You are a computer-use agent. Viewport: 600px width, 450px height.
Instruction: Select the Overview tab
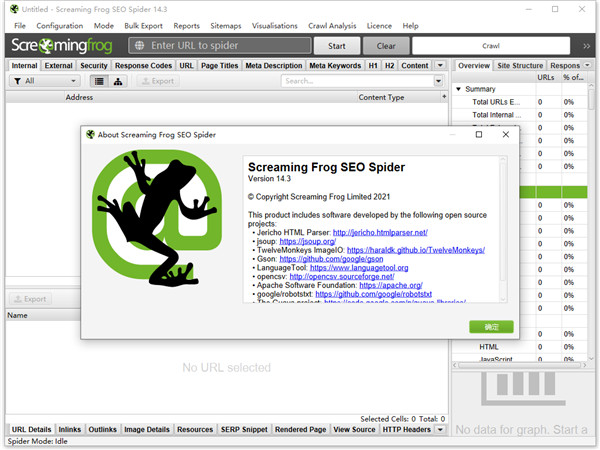click(474, 65)
